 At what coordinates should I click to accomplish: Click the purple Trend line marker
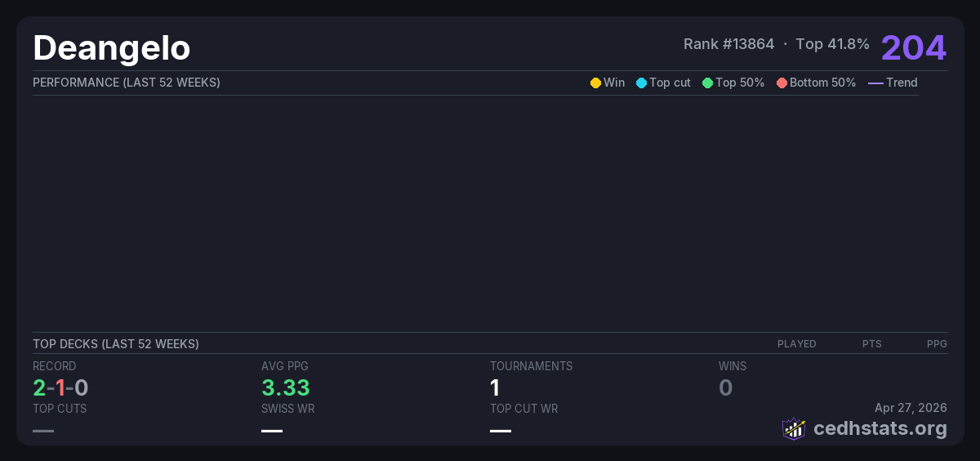pyautogui.click(x=875, y=83)
